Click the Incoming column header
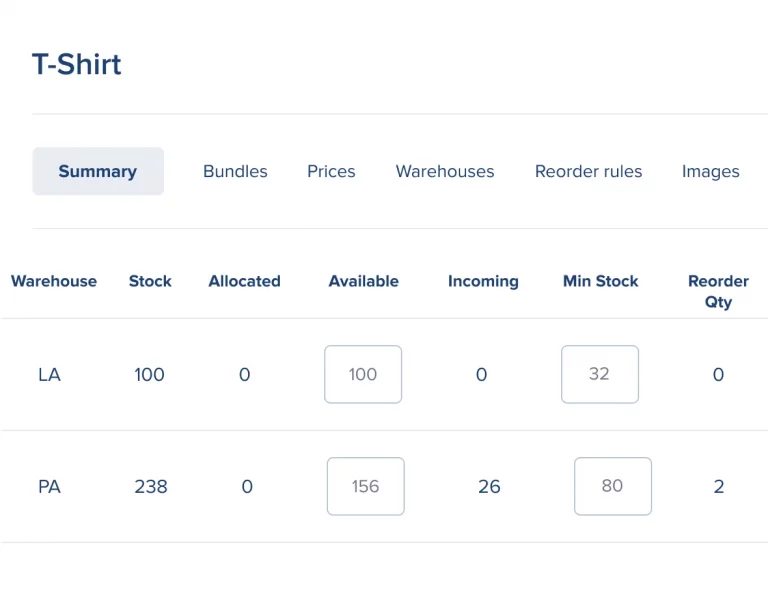 click(483, 281)
